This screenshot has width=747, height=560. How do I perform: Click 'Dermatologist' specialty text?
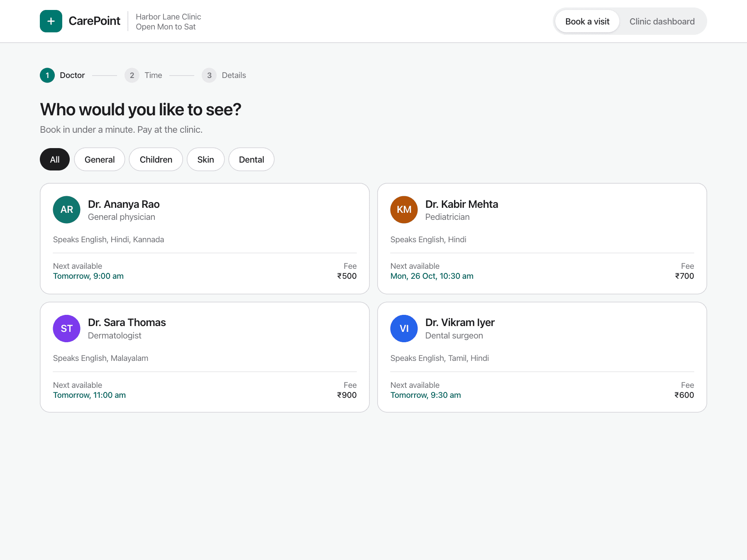click(115, 336)
